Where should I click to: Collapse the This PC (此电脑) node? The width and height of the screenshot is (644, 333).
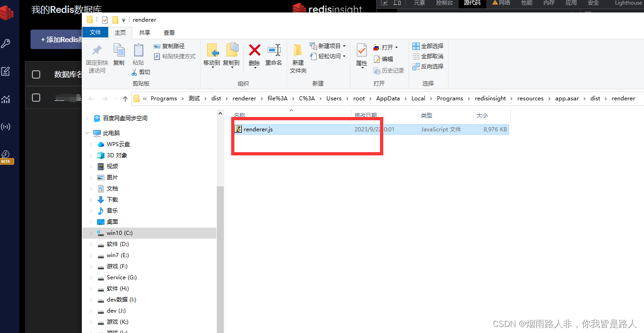coord(87,133)
